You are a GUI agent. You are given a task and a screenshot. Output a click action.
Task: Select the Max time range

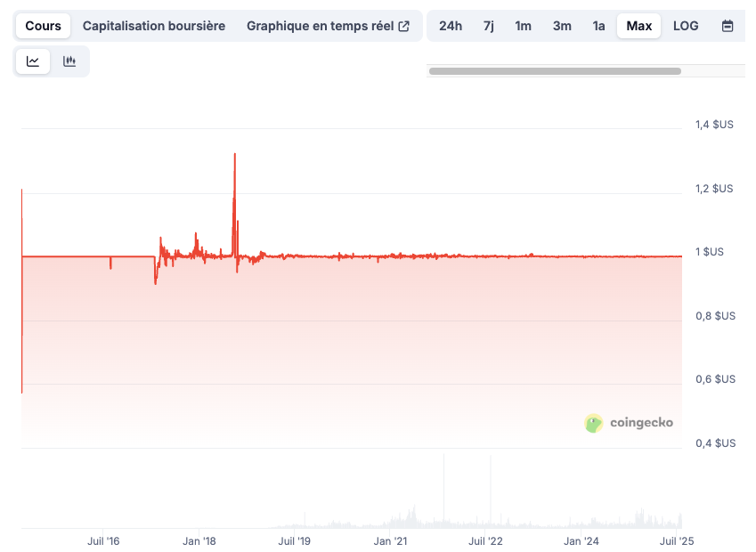[x=638, y=26]
